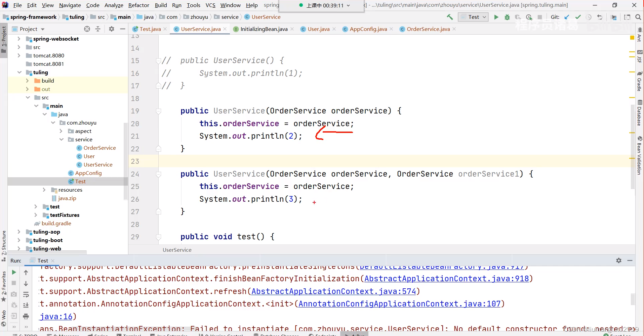
Task: Expand spring-websocket module
Action: click(19, 39)
